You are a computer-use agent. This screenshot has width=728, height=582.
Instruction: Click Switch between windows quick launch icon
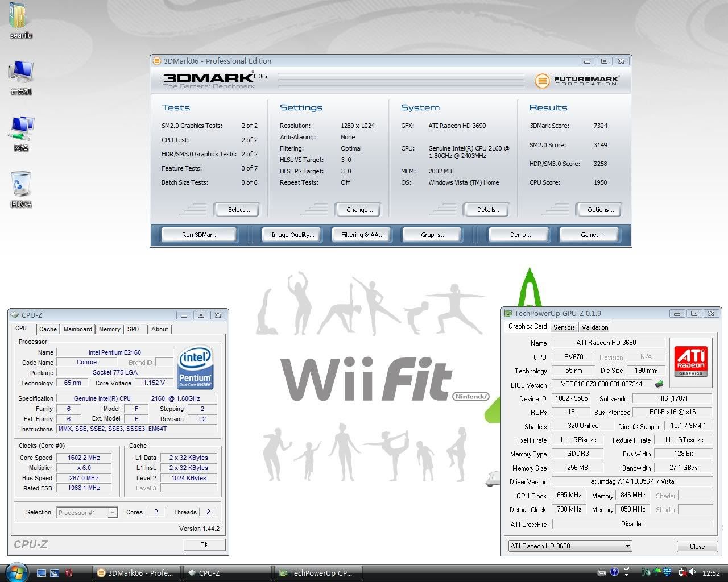pos(55,573)
